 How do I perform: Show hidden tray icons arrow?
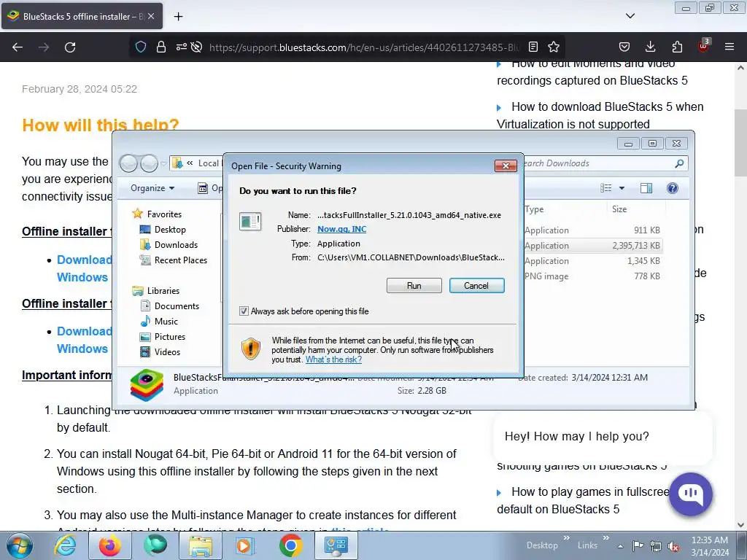(x=620, y=546)
